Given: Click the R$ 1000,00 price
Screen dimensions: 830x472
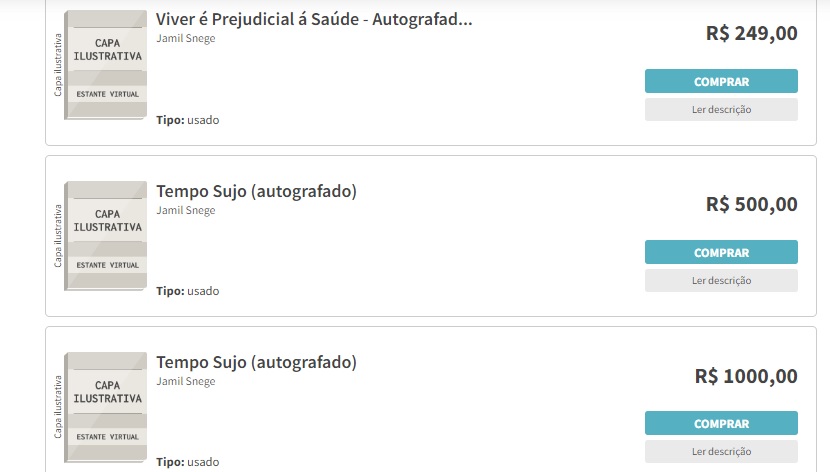Looking at the screenshot, I should [746, 376].
